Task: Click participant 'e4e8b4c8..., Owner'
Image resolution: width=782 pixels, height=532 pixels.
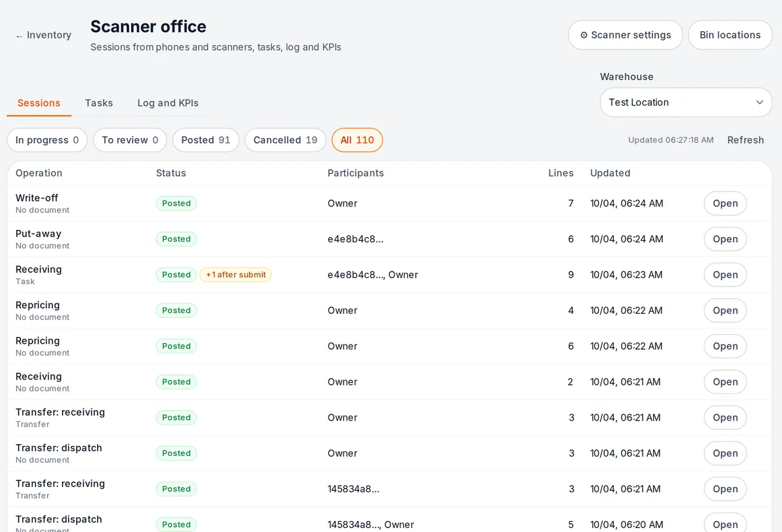Action: pyautogui.click(x=373, y=275)
